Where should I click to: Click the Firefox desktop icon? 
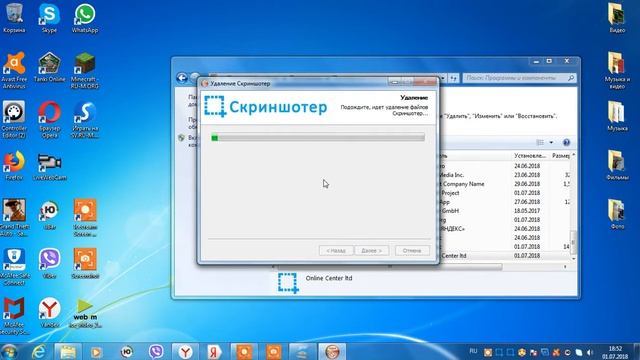[x=14, y=165]
